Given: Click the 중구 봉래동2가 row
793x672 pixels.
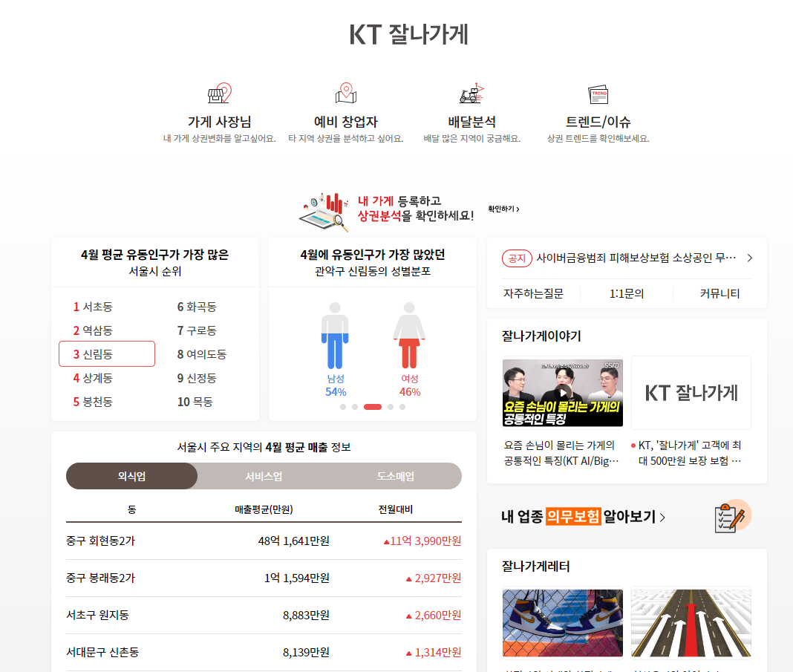Looking at the screenshot, I should pos(264,578).
